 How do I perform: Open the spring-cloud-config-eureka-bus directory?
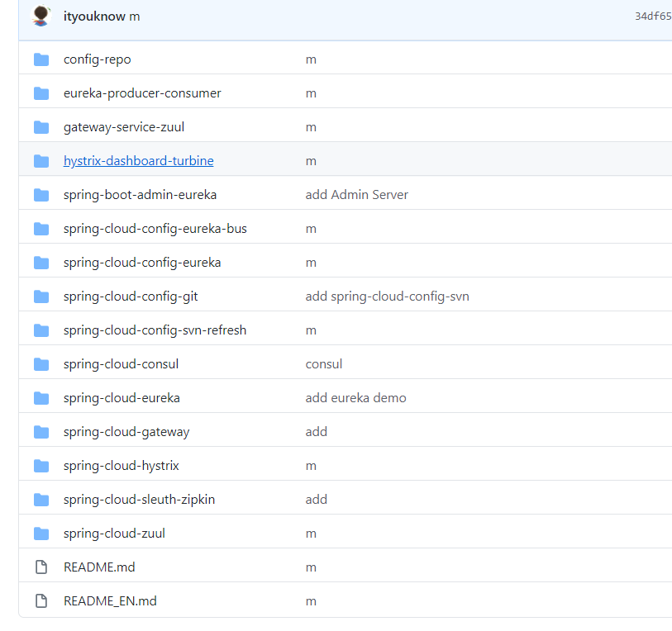click(x=155, y=229)
